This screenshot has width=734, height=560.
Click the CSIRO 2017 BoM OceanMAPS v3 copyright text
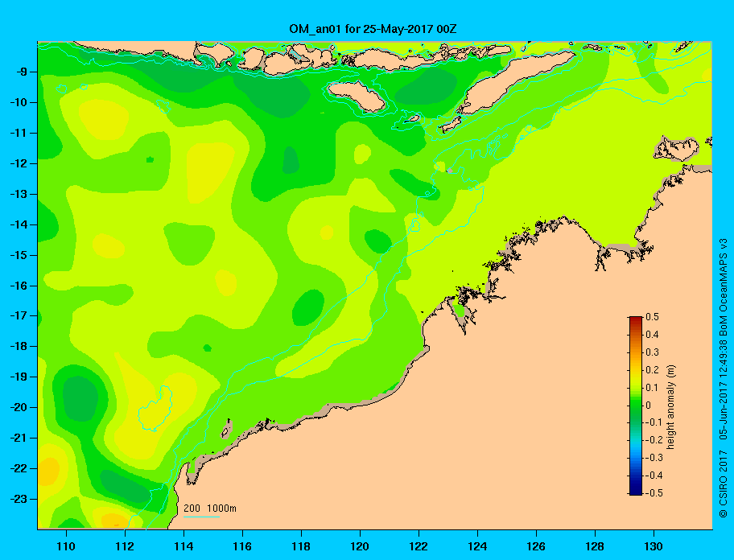tap(724, 378)
